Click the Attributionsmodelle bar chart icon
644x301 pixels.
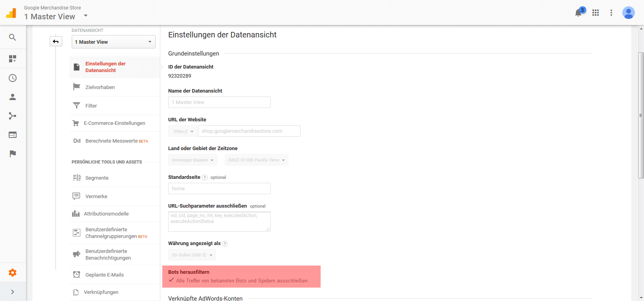[x=76, y=214]
